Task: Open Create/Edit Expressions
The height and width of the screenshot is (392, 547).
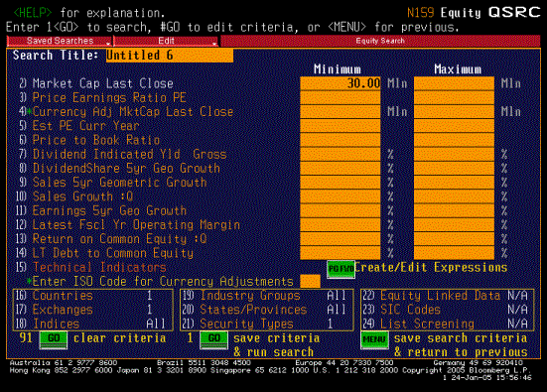Action: [x=431, y=268]
